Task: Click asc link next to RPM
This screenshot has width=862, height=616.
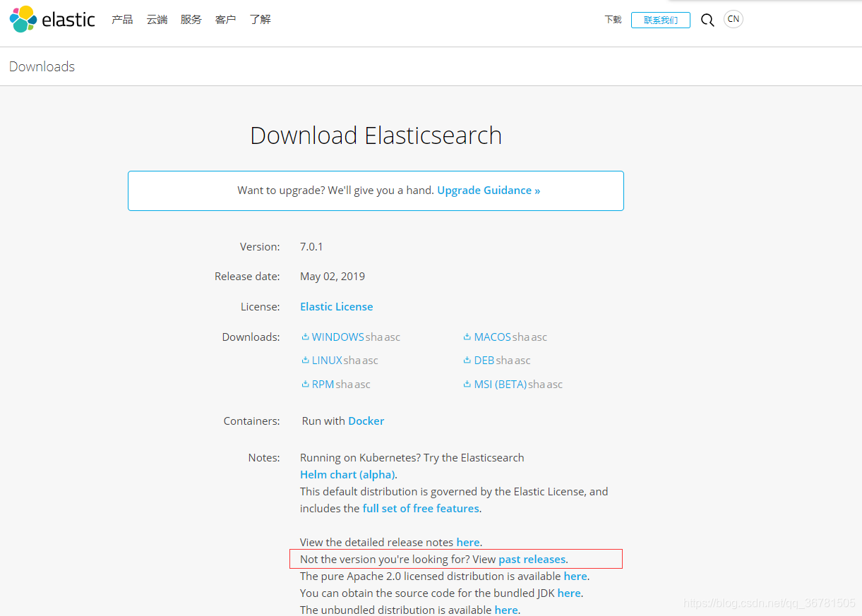Action: click(x=363, y=385)
